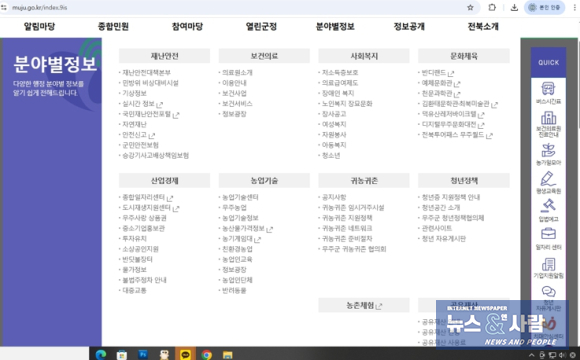The width and height of the screenshot is (580, 360).
Task: Open the 분야별정보 top menu
Action: click(335, 27)
